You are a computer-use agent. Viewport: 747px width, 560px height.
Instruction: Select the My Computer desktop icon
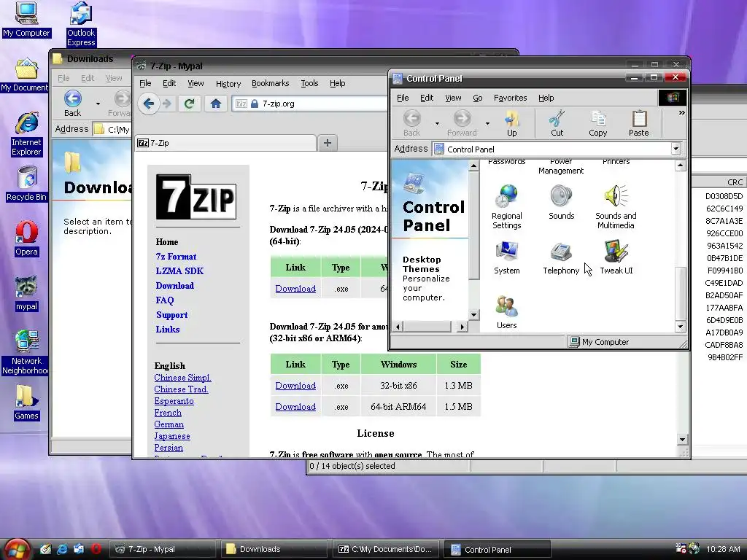point(26,20)
